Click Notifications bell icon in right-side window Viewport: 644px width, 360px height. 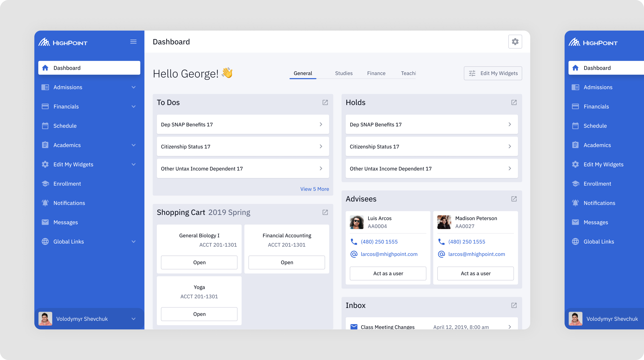point(575,203)
